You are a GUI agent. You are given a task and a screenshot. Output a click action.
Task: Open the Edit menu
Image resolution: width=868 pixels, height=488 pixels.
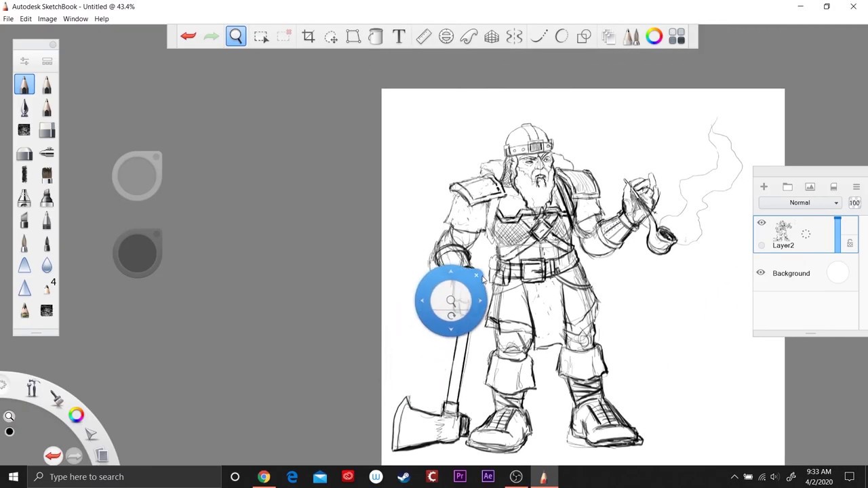point(26,19)
